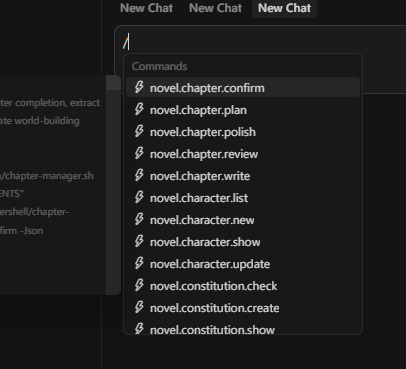This screenshot has height=369, width=406.
Task: Click the lightning icon beside novel.chapter.review
Action: (x=139, y=154)
